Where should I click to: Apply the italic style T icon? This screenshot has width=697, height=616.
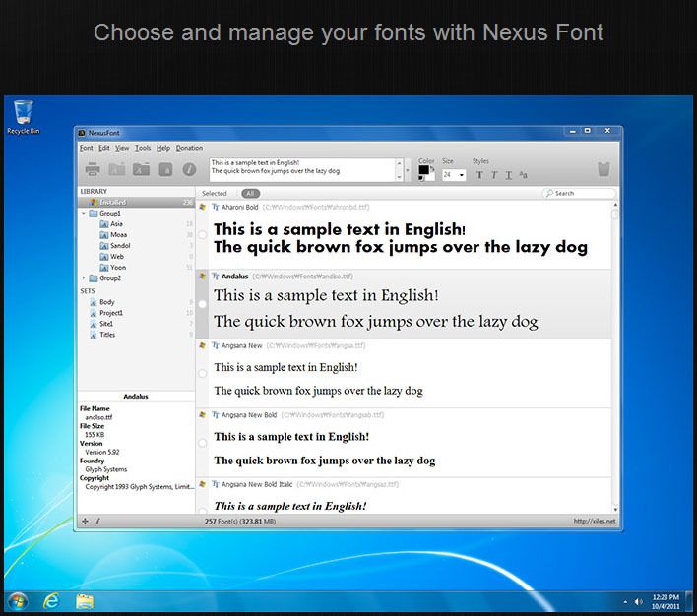coord(494,175)
